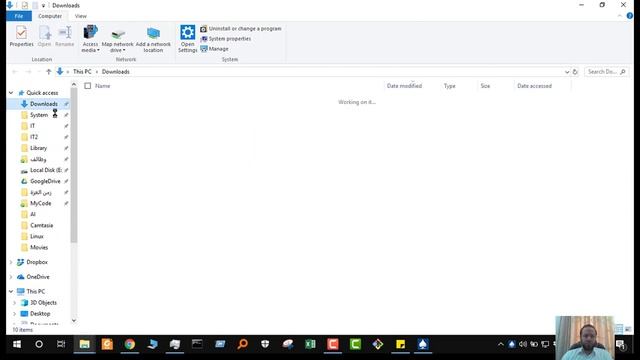640x360 pixels.
Task: Toggle the select all checkbox by Name
Action: pyautogui.click(x=88, y=86)
